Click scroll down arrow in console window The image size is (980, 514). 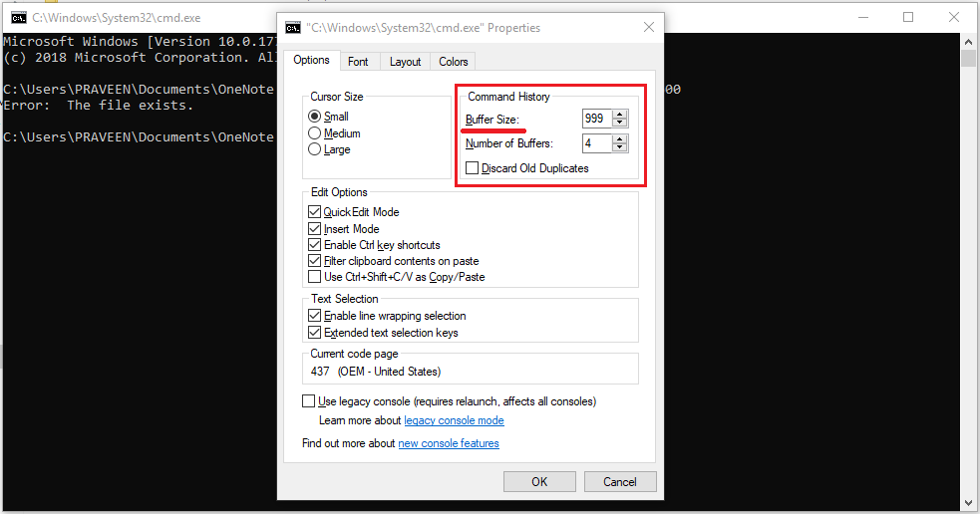click(969, 502)
